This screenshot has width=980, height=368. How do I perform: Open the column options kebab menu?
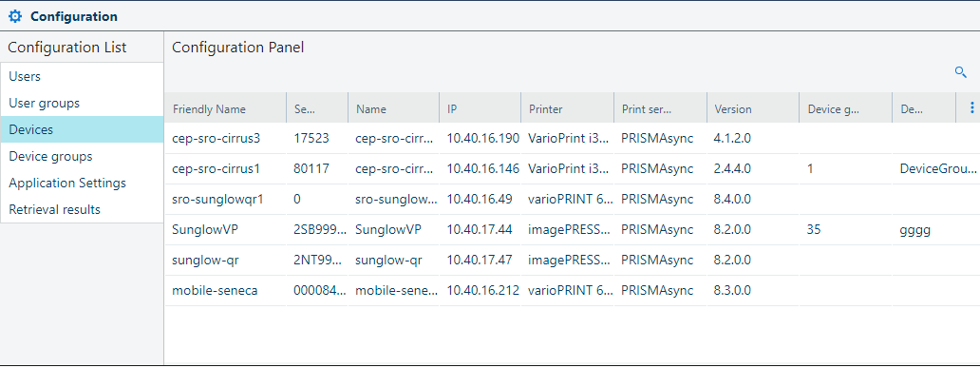[x=971, y=108]
